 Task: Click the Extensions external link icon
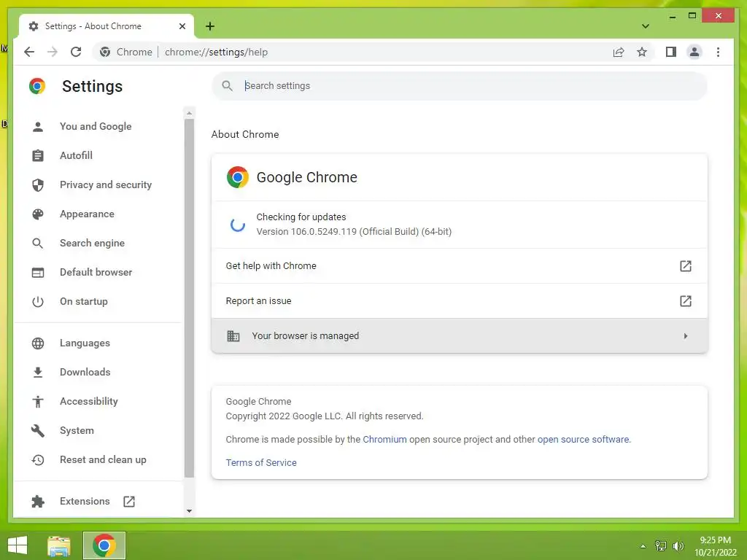[129, 502]
